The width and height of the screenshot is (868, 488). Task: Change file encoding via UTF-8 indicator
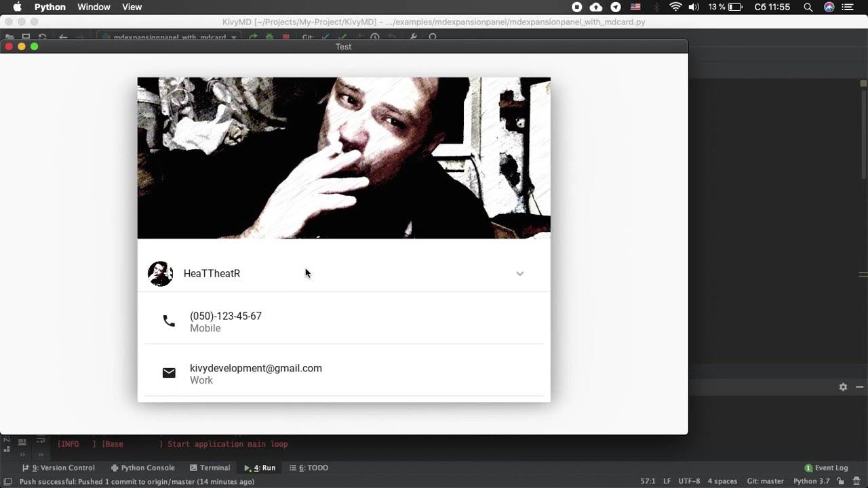click(x=689, y=482)
